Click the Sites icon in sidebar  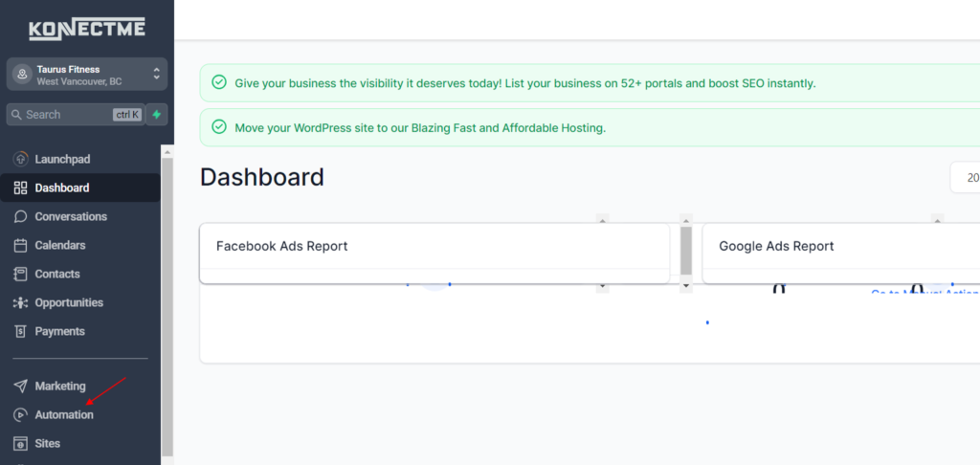tap(20, 444)
